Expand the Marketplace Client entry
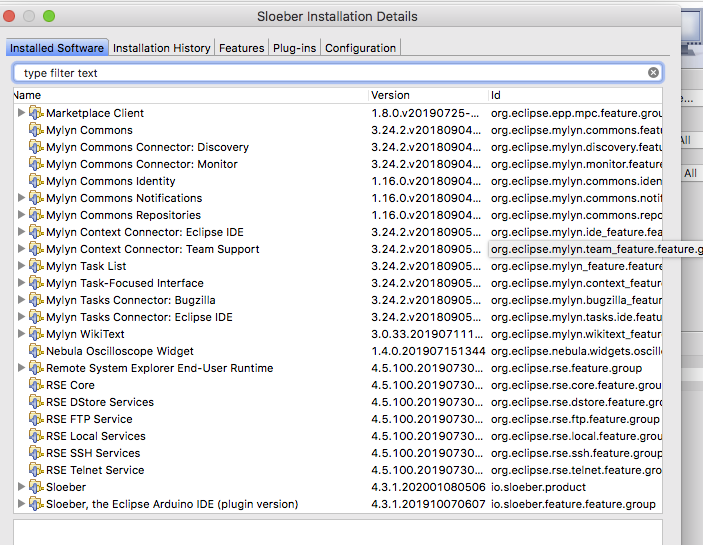 point(21,112)
